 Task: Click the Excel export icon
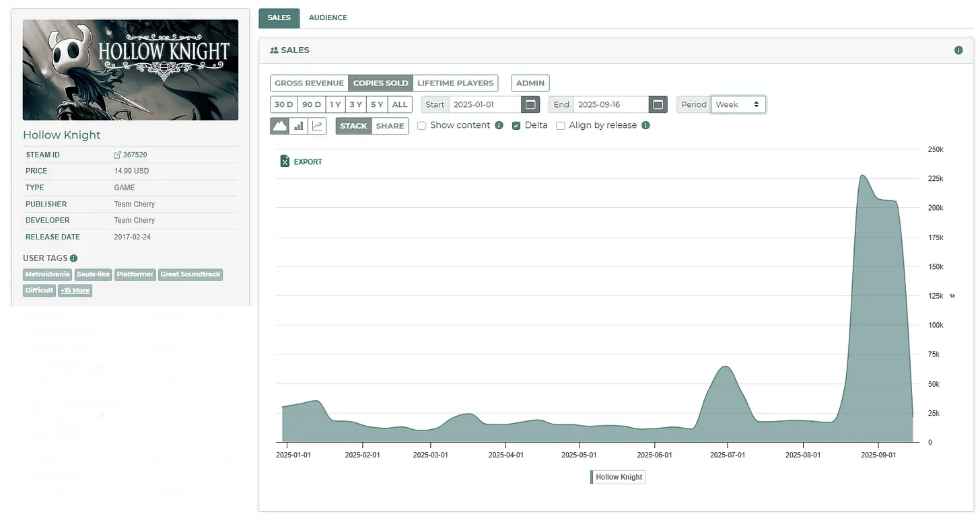click(x=285, y=161)
